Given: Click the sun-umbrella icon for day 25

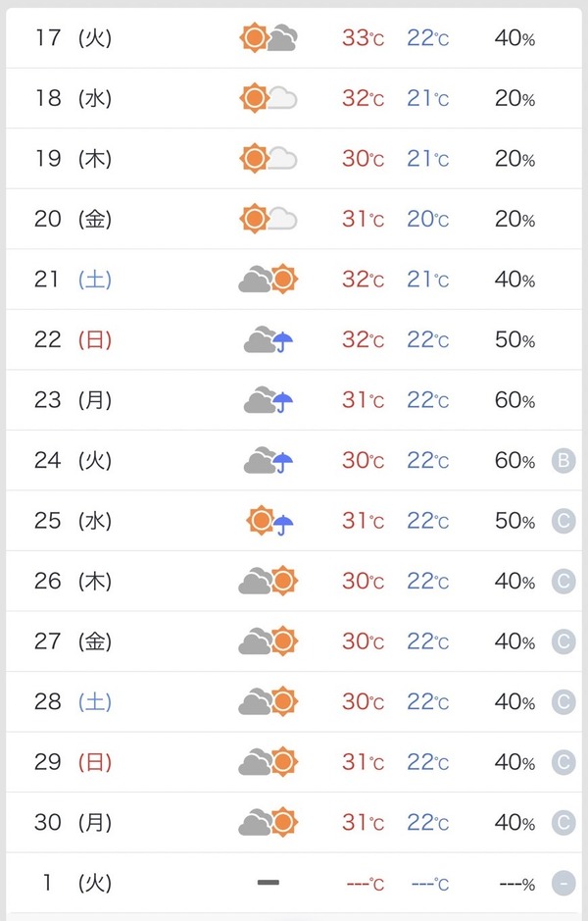Looking at the screenshot, I should [x=269, y=521].
